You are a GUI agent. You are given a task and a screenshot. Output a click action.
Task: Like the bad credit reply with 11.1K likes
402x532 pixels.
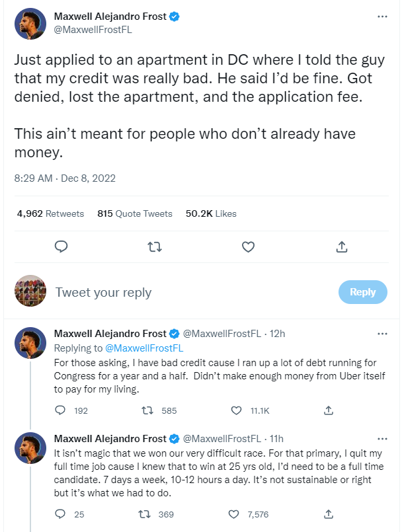click(237, 410)
